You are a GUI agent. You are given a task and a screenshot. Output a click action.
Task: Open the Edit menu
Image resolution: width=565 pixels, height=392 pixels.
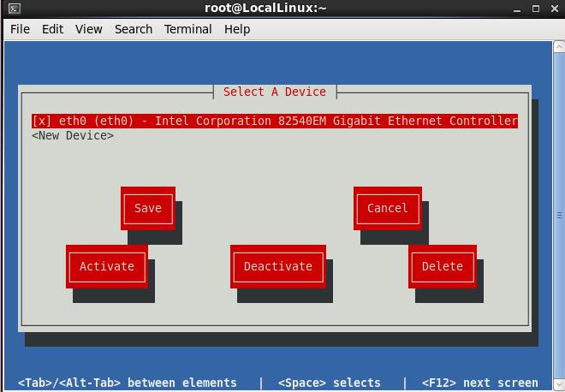tap(52, 29)
